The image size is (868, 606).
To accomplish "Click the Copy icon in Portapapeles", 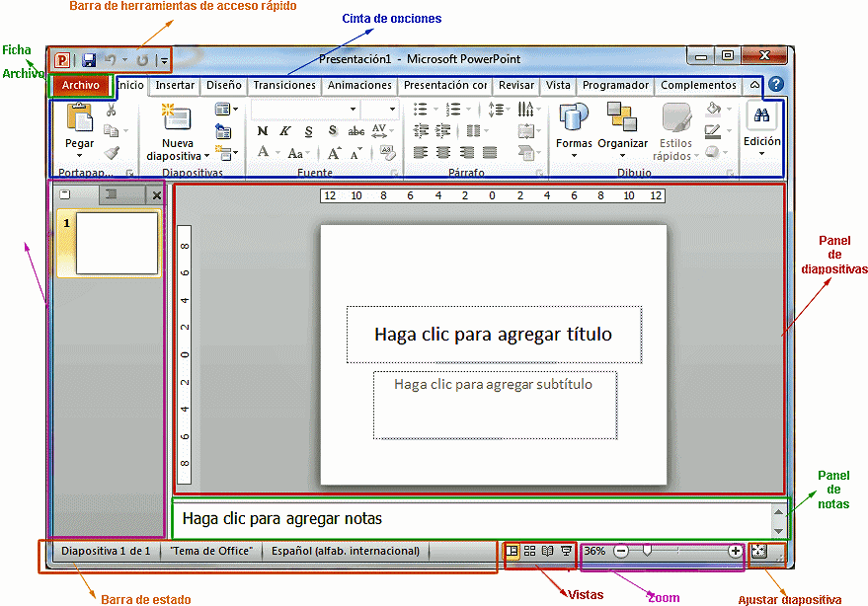I will pyautogui.click(x=112, y=130).
